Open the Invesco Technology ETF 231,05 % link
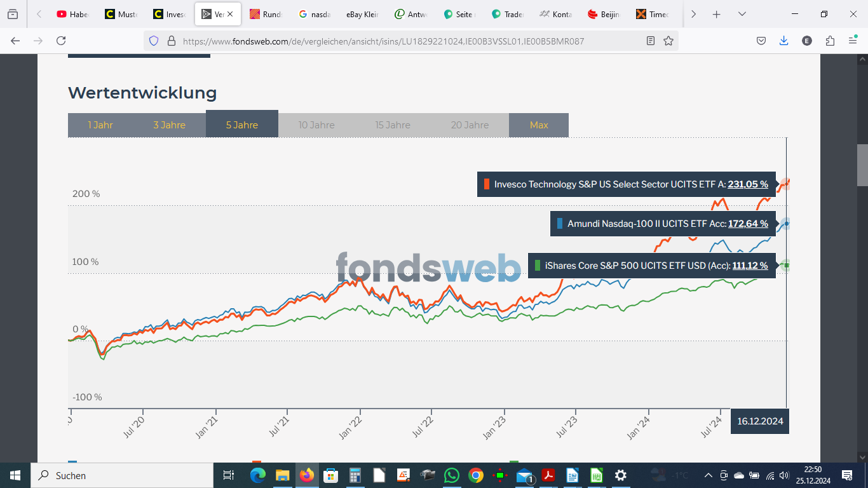This screenshot has width=868, height=488. [747, 185]
